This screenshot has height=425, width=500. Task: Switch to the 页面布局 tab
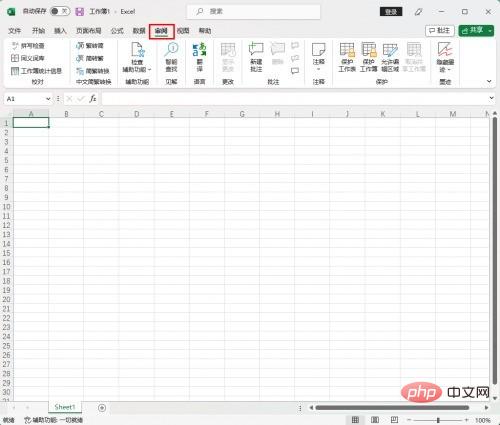click(88, 31)
